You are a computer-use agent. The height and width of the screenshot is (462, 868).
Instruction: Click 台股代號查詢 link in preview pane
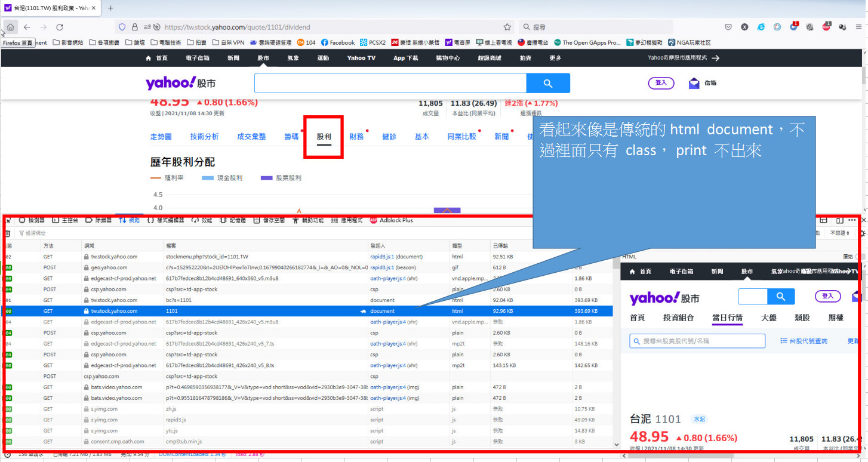[804, 341]
